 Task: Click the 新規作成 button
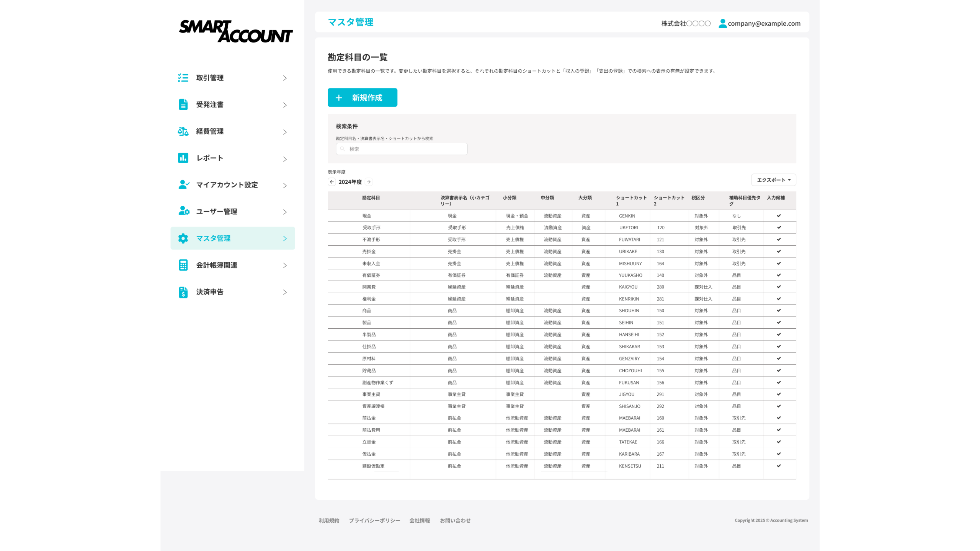tap(362, 98)
